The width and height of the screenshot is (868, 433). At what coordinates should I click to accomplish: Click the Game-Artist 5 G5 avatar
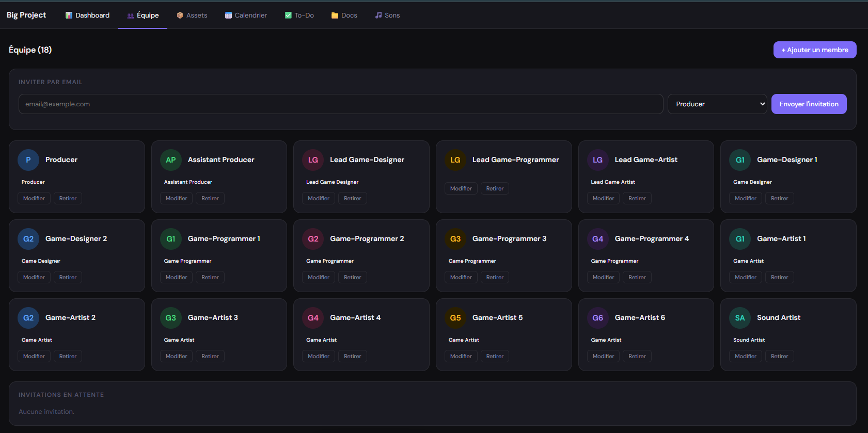(x=455, y=318)
